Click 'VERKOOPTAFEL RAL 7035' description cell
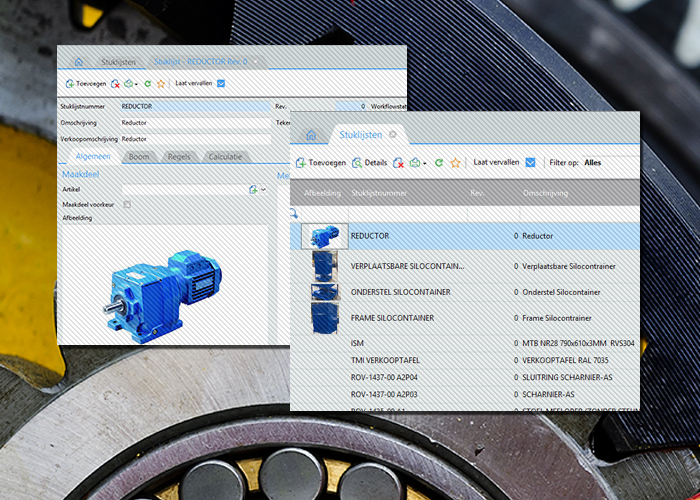The width and height of the screenshot is (700, 500). [x=565, y=360]
